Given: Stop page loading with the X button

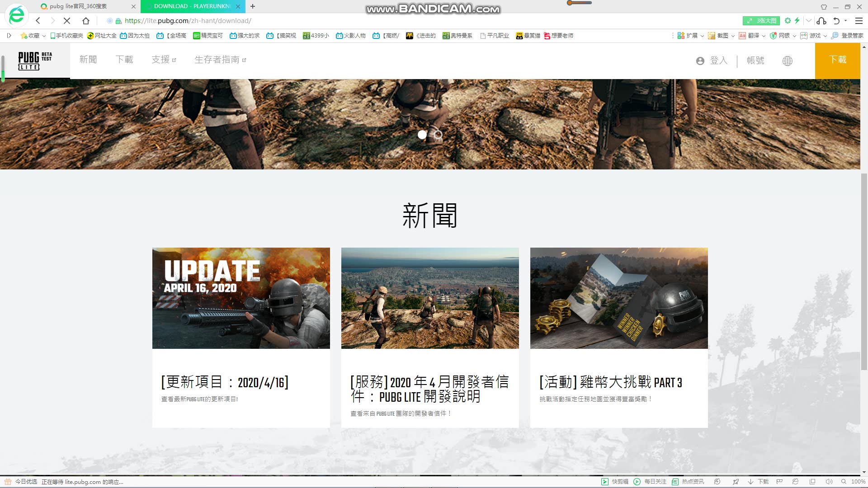Looking at the screenshot, I should click(x=67, y=21).
